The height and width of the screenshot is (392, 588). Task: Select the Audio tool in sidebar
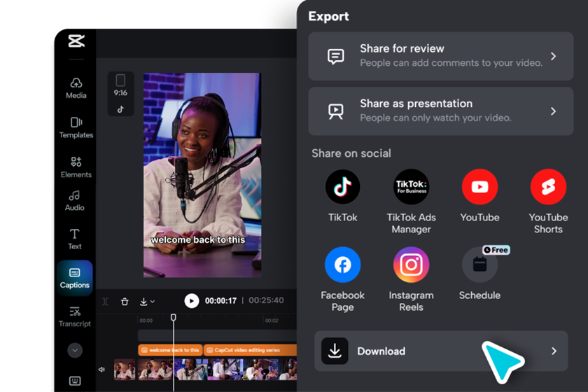click(75, 200)
